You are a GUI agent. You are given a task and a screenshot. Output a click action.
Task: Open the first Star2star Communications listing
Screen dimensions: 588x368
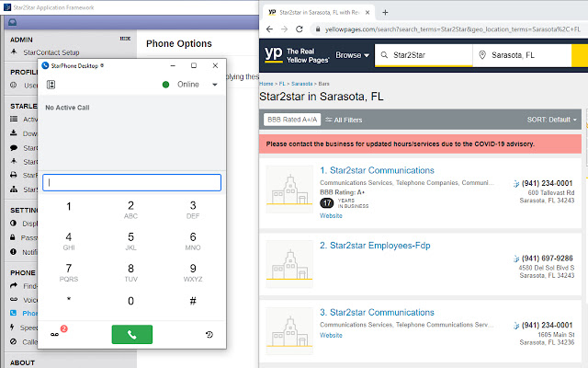click(377, 170)
